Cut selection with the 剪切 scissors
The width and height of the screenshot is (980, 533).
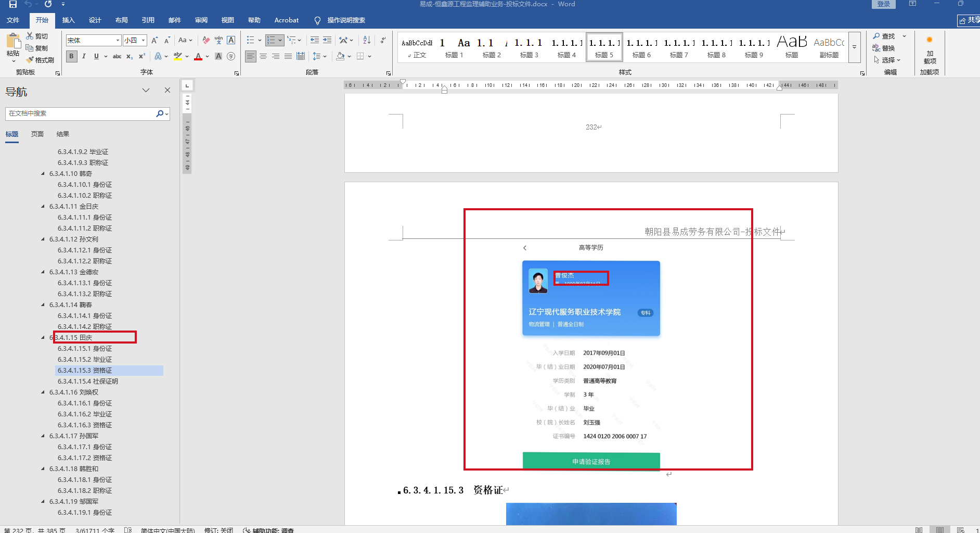pyautogui.click(x=37, y=36)
